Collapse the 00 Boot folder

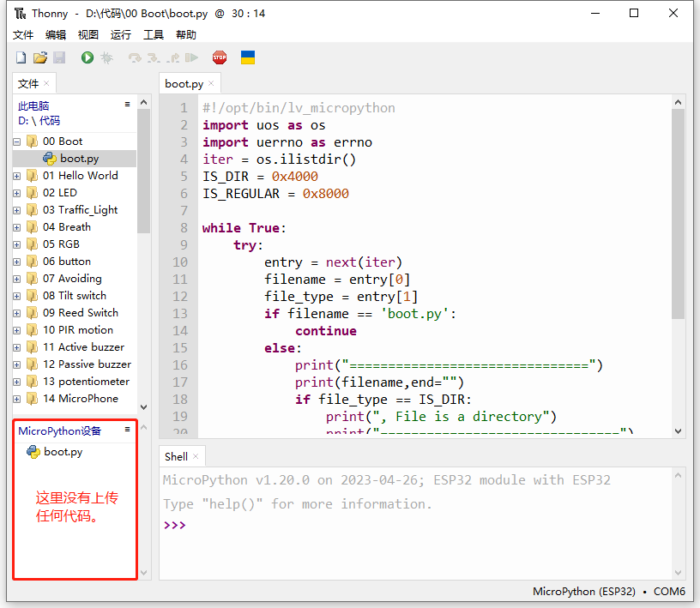[17, 142]
